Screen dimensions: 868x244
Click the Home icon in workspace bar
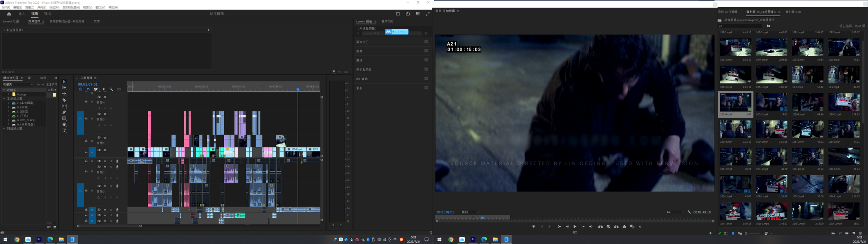(9, 14)
